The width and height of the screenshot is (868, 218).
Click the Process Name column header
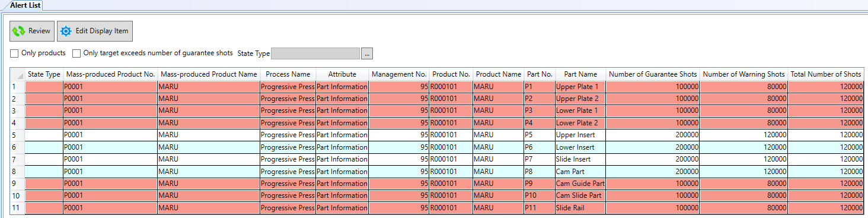click(x=288, y=74)
